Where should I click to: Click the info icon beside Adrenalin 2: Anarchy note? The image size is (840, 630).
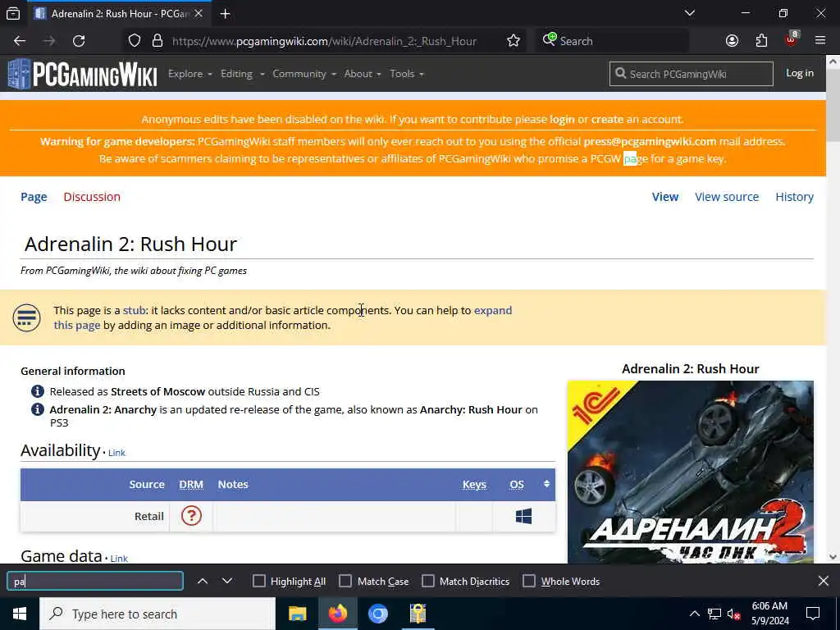[x=38, y=409]
